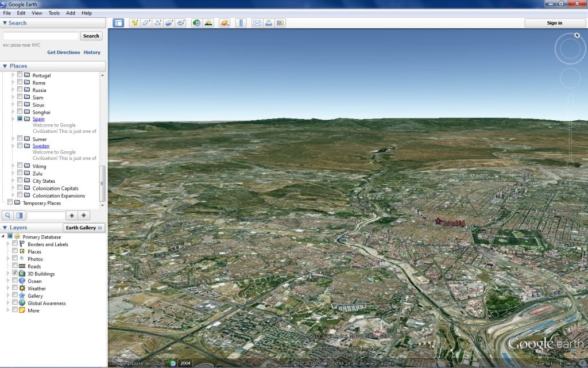
Task: Enable the Roads layer checkbox
Action: pos(15,266)
